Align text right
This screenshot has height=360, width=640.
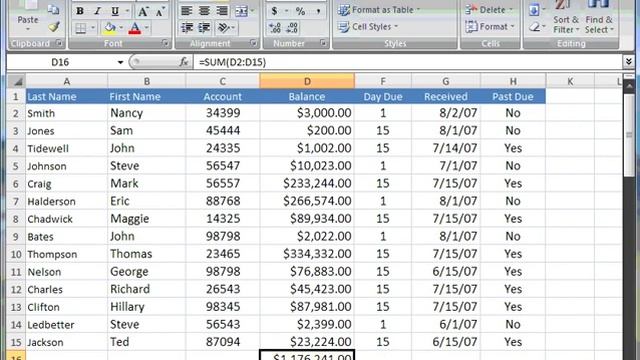click(x=222, y=11)
